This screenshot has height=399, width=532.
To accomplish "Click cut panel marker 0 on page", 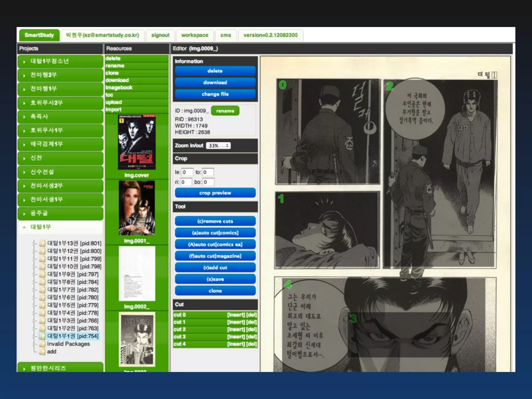I will (282, 85).
